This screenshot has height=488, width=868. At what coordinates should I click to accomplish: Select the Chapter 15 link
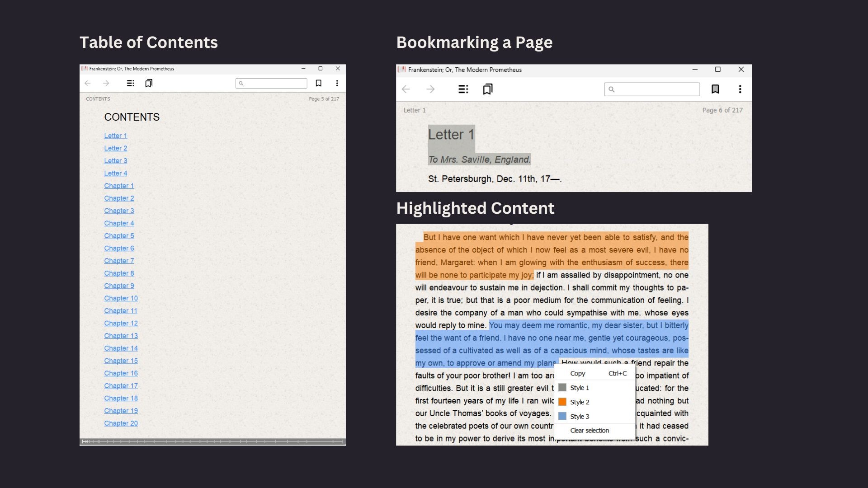(121, 361)
